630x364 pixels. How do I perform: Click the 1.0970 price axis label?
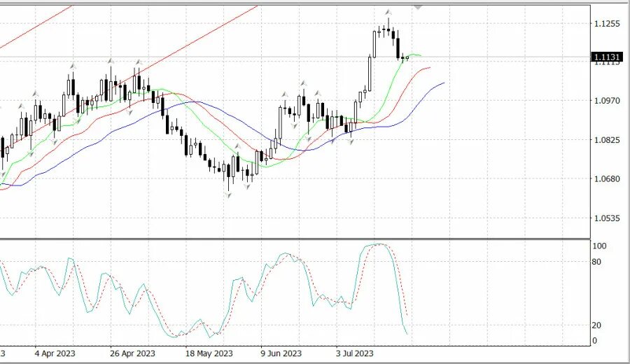(x=607, y=100)
